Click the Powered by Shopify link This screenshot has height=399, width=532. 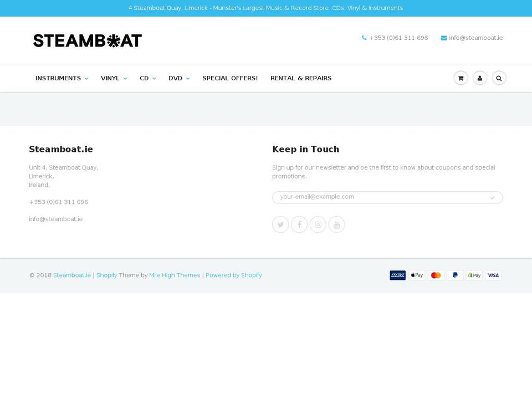pos(234,275)
